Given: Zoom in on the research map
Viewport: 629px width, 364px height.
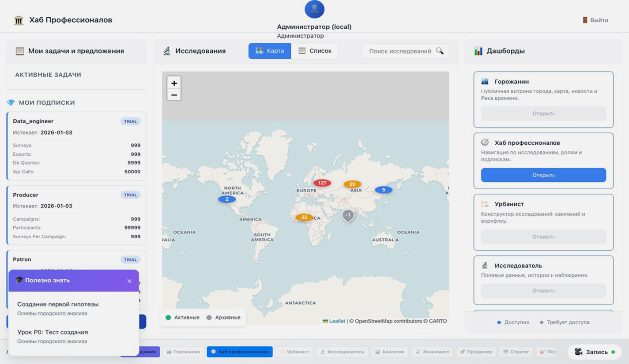Looking at the screenshot, I should pos(174,83).
